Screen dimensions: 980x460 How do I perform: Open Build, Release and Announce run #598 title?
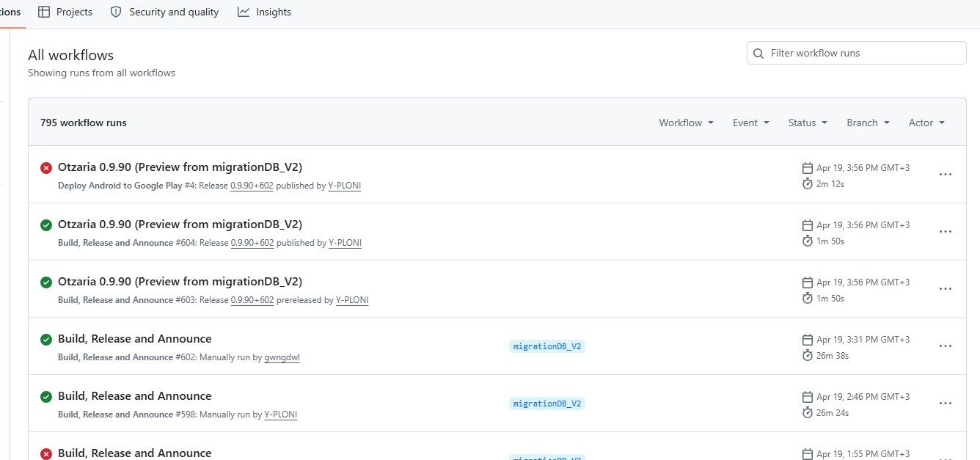134,395
